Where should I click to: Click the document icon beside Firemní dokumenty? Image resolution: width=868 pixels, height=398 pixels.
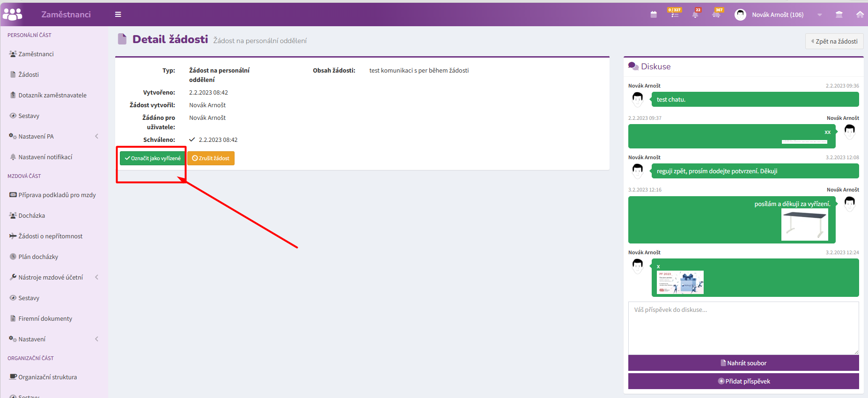pos(13,318)
